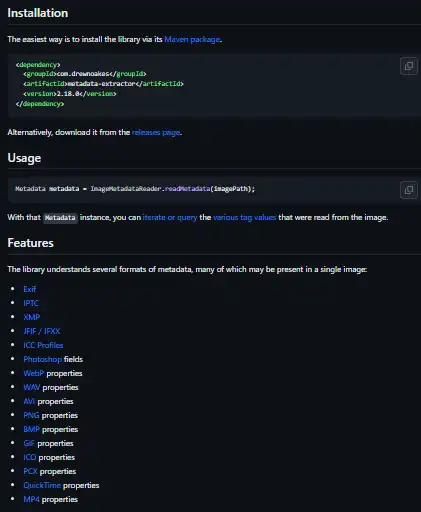Open the PCX properties link
The width and height of the screenshot is (421, 512).
[x=30, y=471]
